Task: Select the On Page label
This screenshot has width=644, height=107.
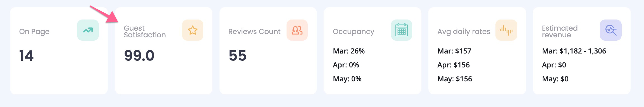Action: point(34,32)
